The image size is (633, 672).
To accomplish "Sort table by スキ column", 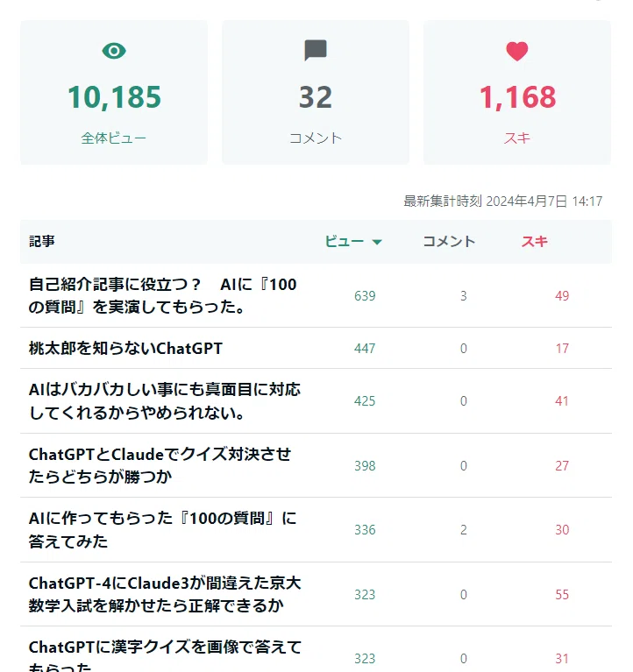I will [x=534, y=241].
